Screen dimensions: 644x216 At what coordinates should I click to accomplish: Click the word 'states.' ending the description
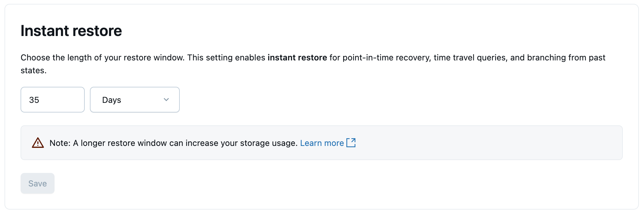34,70
